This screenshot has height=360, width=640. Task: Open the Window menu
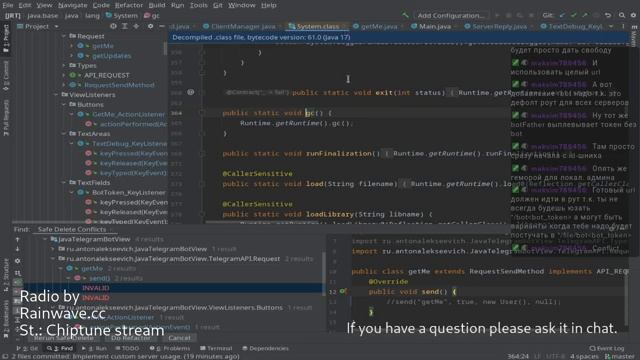241,5
